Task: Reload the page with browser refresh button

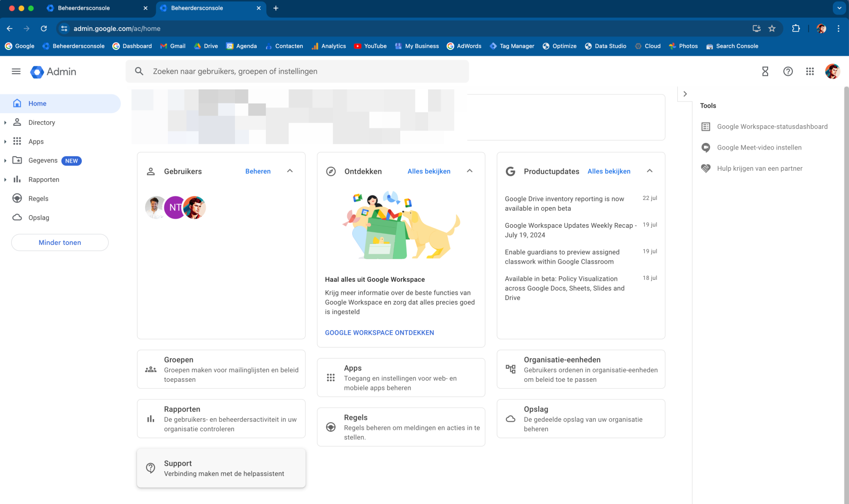Action: click(x=44, y=29)
